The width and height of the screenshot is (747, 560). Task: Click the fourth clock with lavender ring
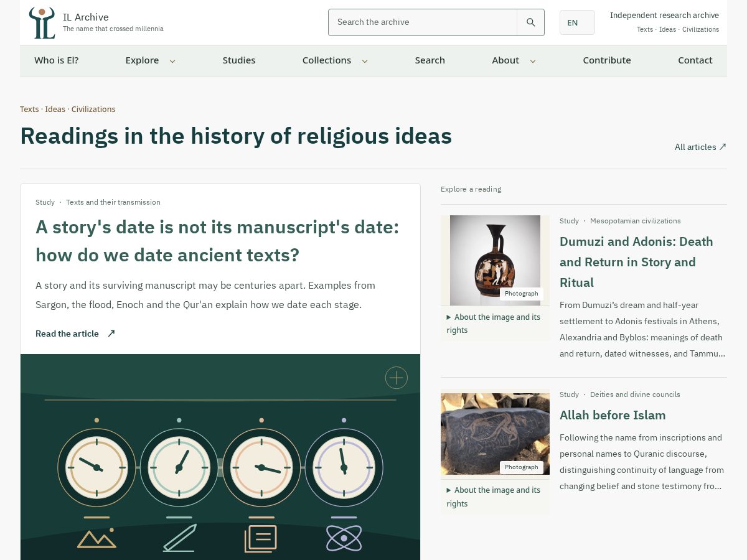point(344,467)
